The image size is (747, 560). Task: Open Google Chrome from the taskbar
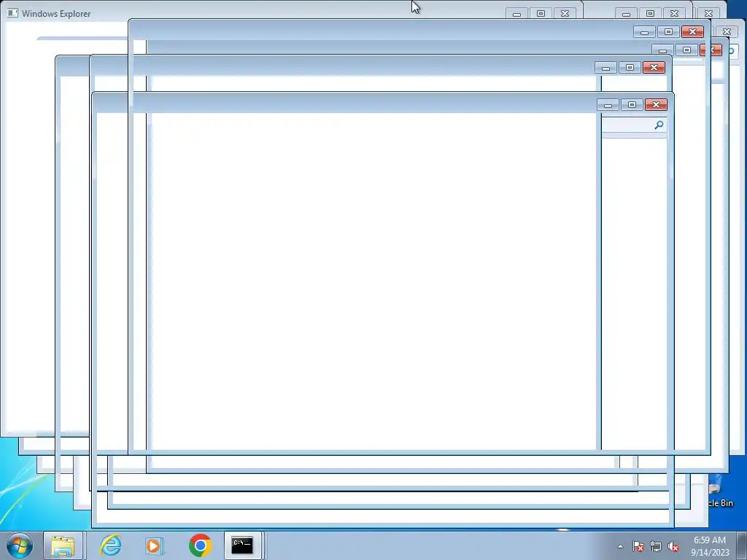(200, 545)
